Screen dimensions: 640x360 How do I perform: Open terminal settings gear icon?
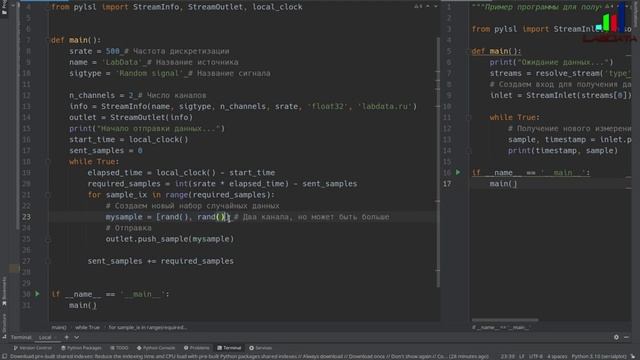point(616,337)
